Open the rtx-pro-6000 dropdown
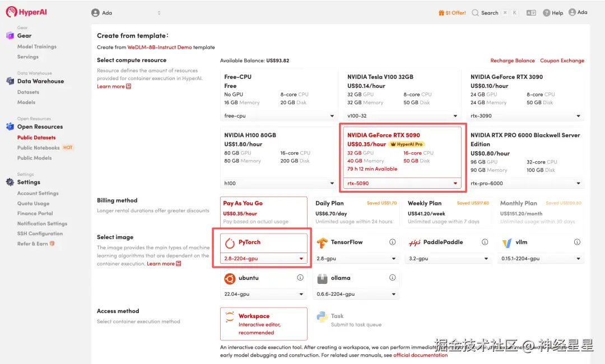The image size is (605, 364). [525, 183]
